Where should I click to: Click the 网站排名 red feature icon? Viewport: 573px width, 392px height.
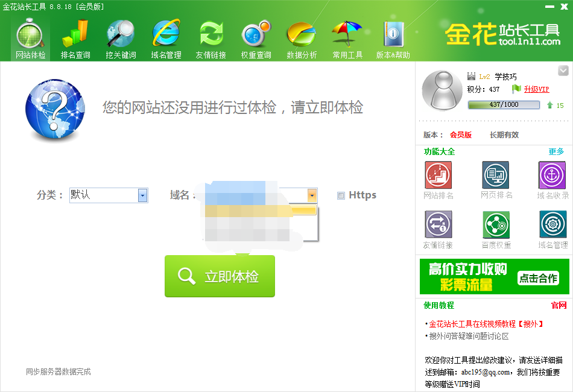click(x=438, y=175)
